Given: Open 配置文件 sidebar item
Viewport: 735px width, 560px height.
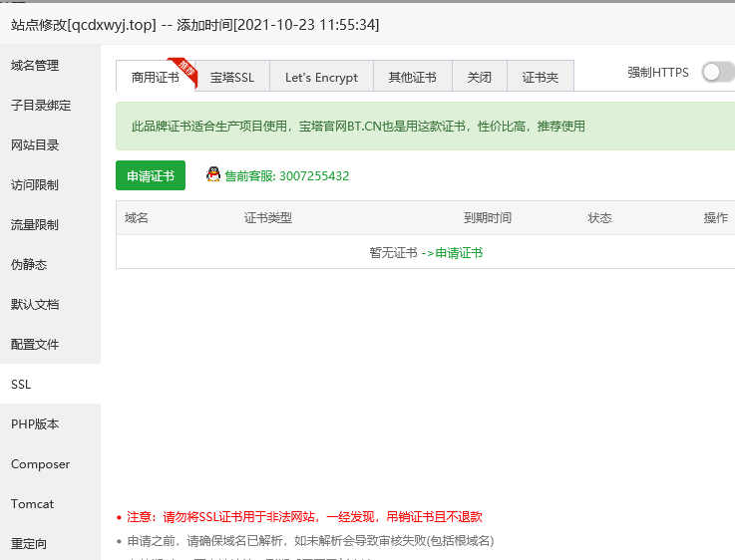Looking at the screenshot, I should point(50,344).
